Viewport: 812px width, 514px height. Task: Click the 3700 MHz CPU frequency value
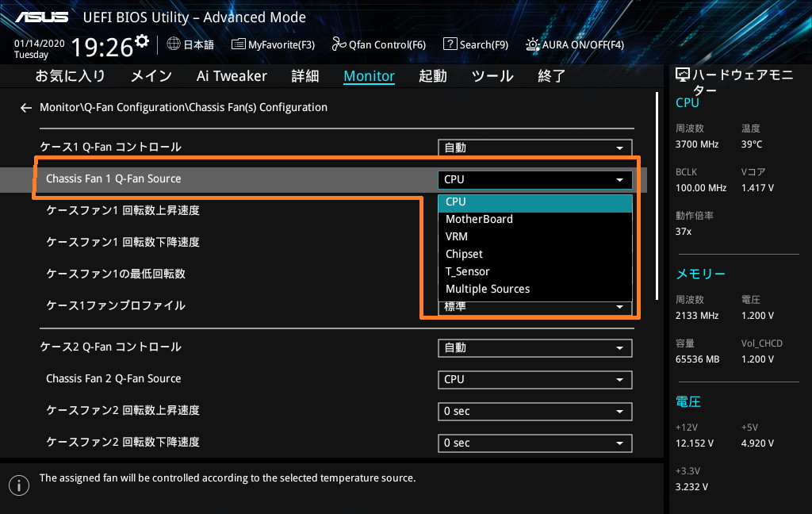pyautogui.click(x=696, y=144)
